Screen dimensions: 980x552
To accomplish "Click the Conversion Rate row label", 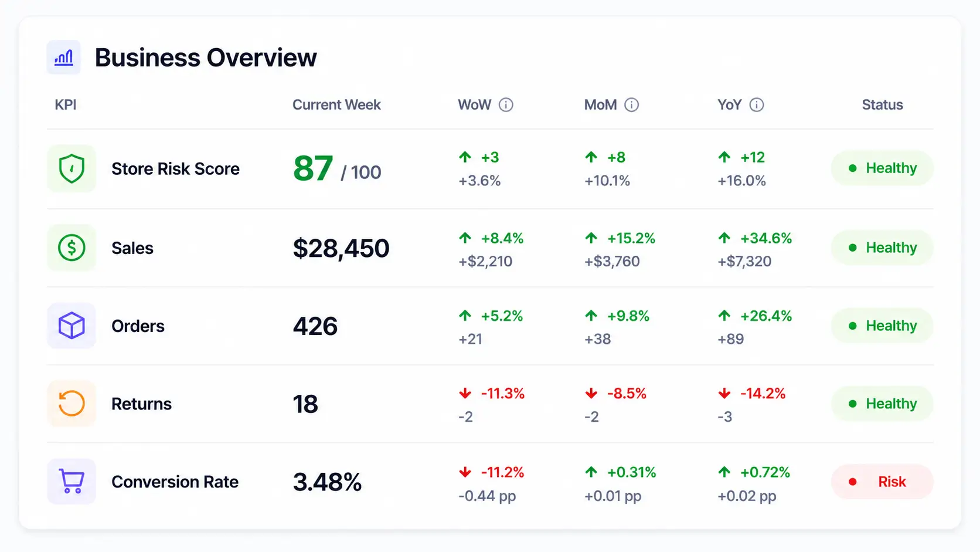I will point(175,482).
